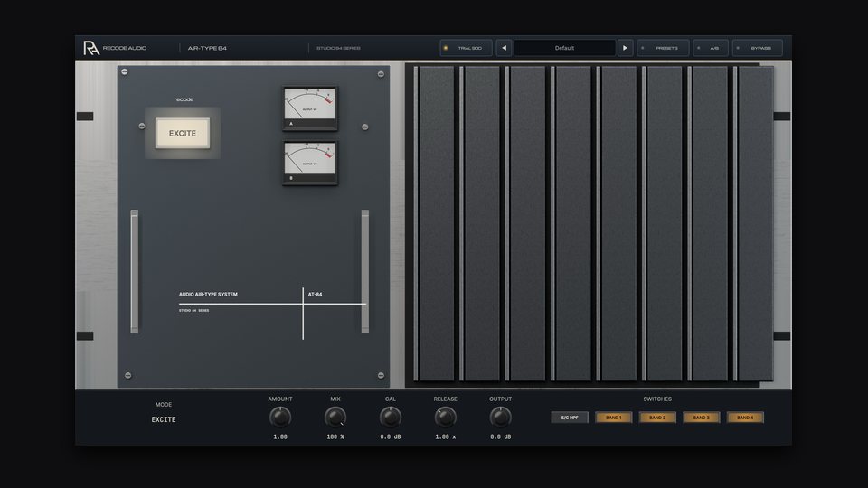The width and height of the screenshot is (868, 488).
Task: Toggle the S/C HPF switch
Action: click(x=570, y=418)
